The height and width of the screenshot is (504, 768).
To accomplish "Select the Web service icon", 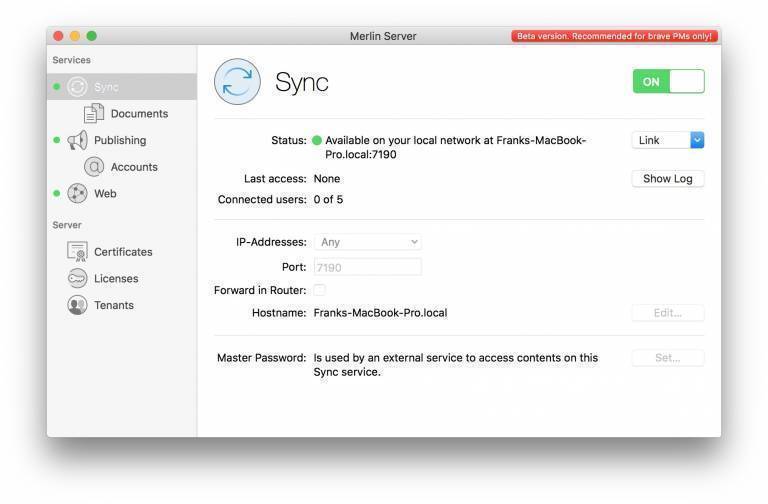I will [x=77, y=193].
